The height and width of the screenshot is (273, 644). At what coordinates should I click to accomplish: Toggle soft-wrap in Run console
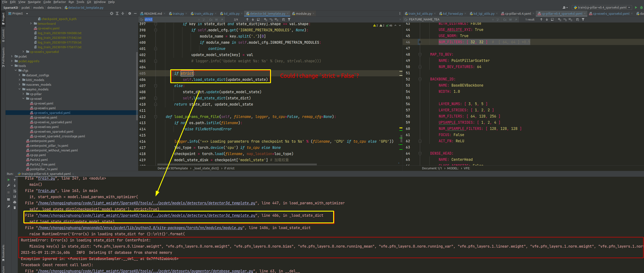pos(15,191)
